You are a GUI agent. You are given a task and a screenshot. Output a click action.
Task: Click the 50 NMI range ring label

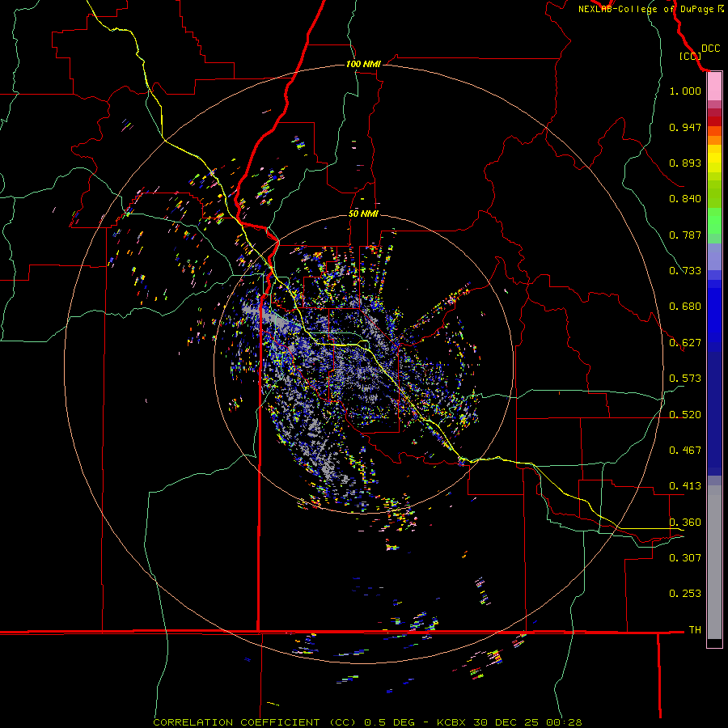click(x=363, y=214)
